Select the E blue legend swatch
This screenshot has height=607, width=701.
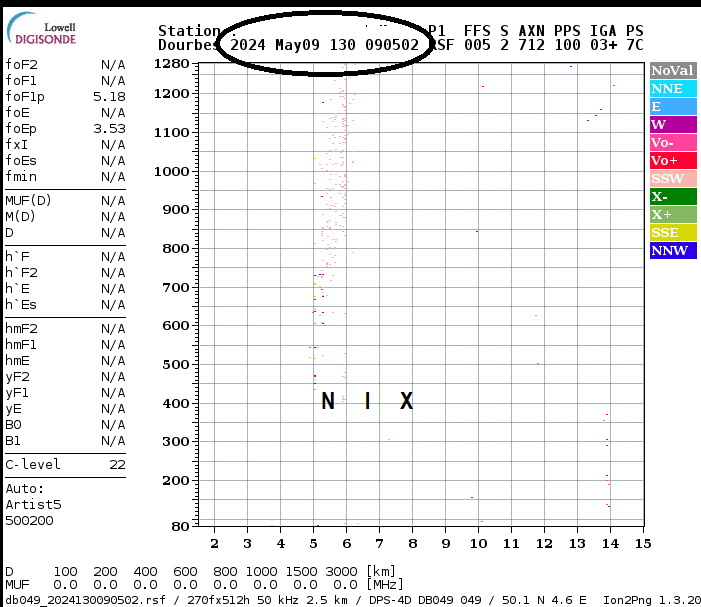(x=672, y=107)
